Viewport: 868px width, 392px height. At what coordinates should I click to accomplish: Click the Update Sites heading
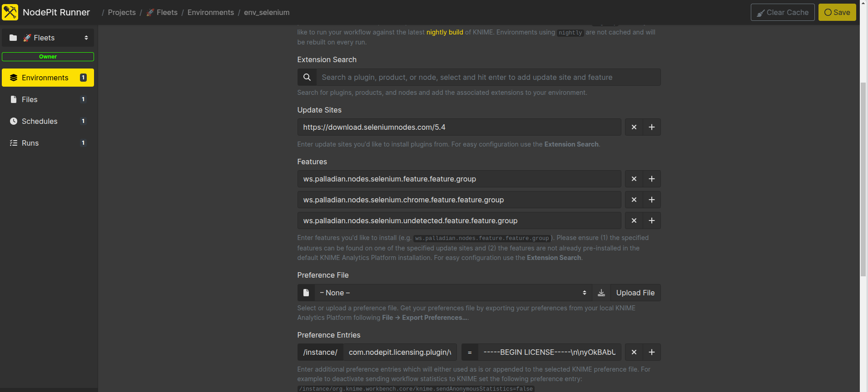coord(319,110)
